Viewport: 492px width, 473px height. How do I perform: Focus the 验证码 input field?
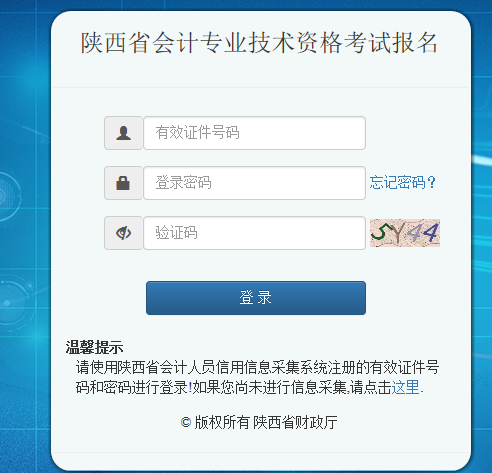point(255,233)
